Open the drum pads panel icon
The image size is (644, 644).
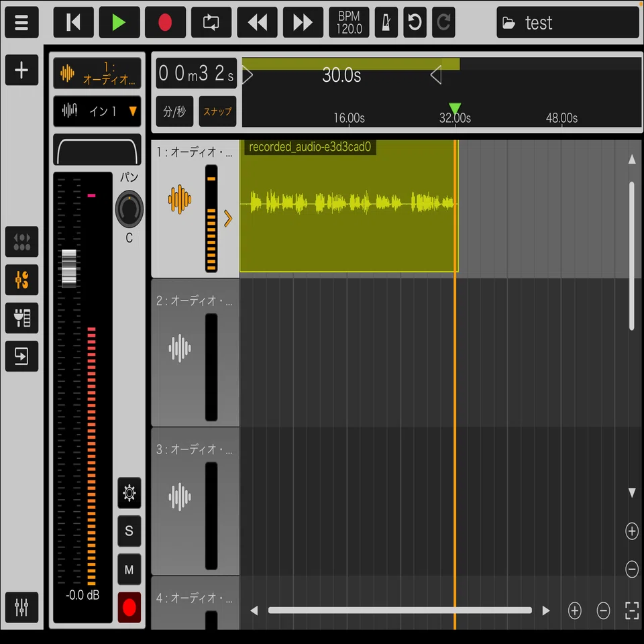tap(21, 241)
